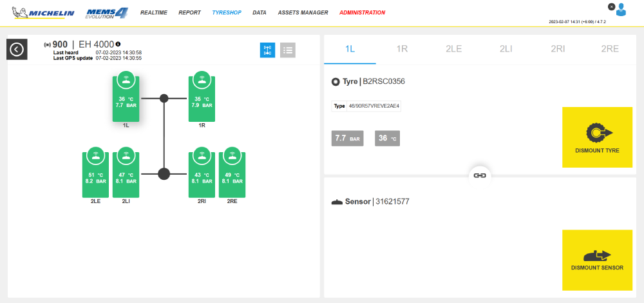Screen dimensions: 644x303
Task: Go to the TYRESHOP menu
Action: (x=227, y=12)
